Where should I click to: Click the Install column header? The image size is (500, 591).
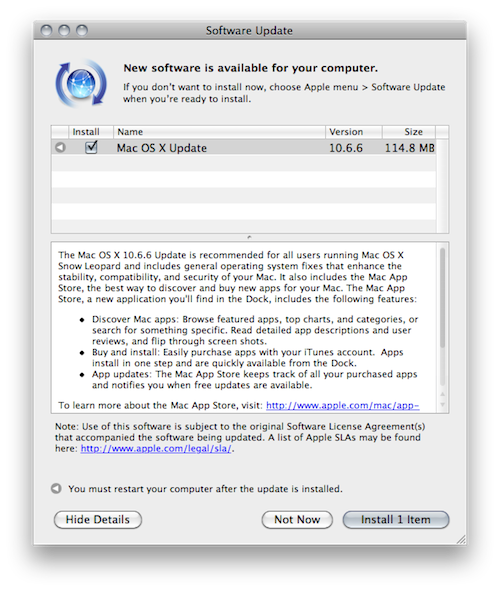86,132
